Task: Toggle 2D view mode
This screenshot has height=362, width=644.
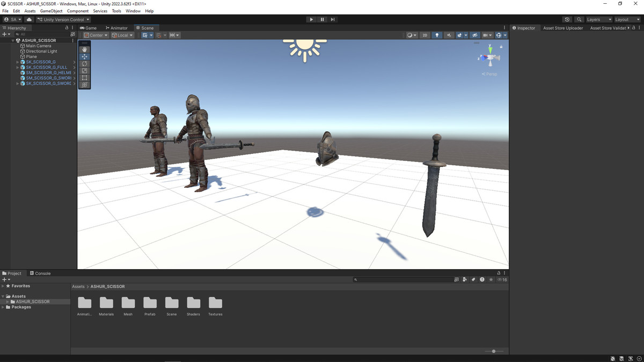Action: tap(425, 35)
